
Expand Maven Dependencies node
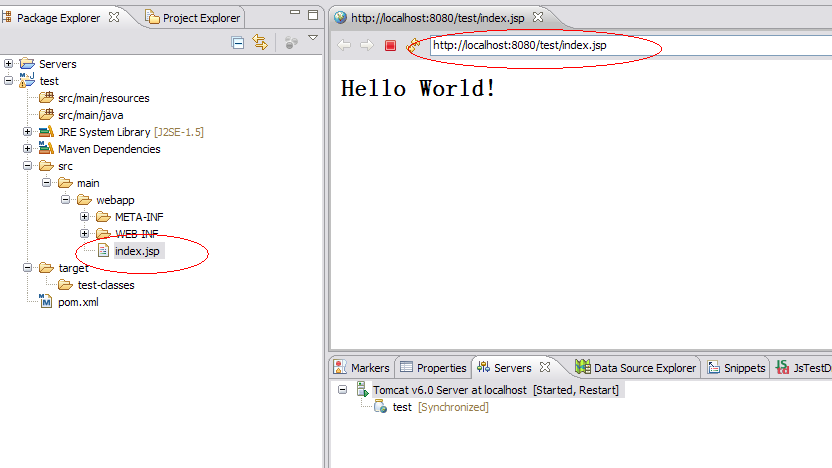point(28,149)
